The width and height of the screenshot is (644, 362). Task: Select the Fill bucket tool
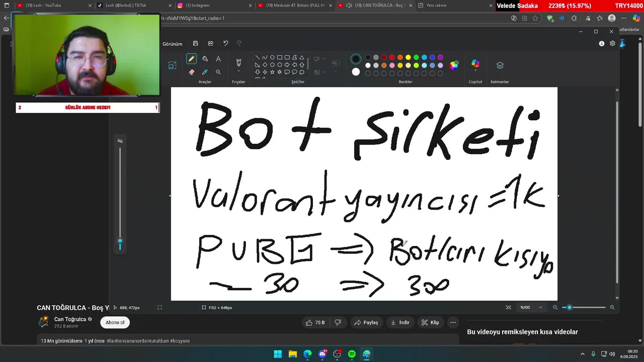(x=205, y=59)
